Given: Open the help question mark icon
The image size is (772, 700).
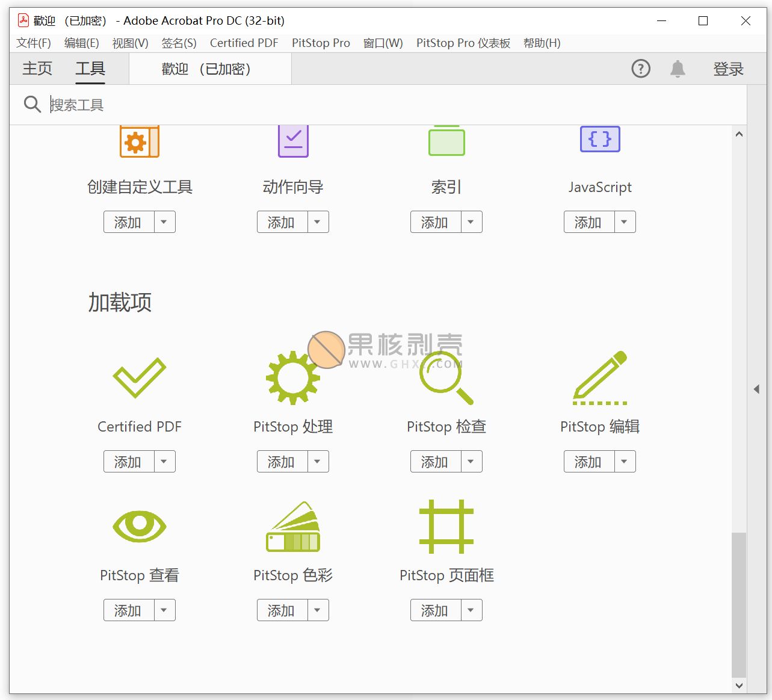Looking at the screenshot, I should 640,69.
